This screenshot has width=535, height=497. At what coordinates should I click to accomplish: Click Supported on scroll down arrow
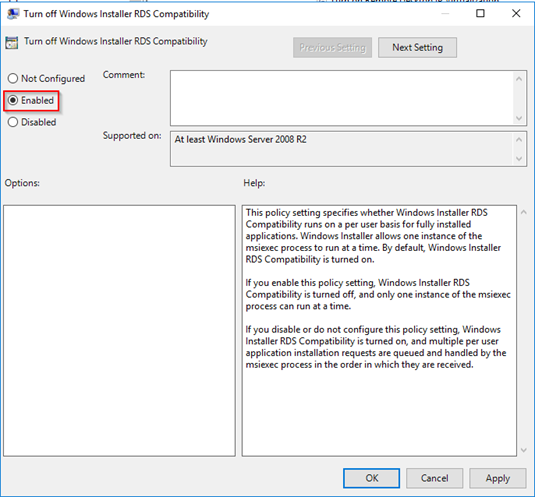(519, 159)
